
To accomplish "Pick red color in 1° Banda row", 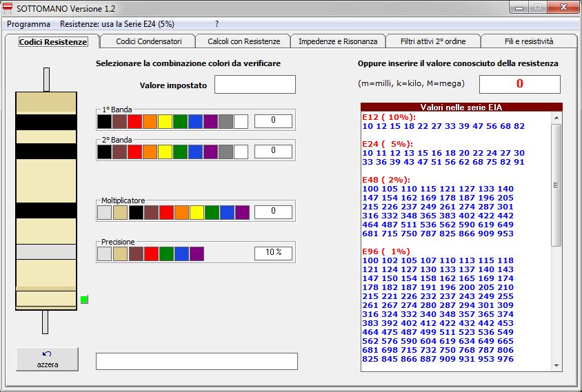I will click(134, 122).
